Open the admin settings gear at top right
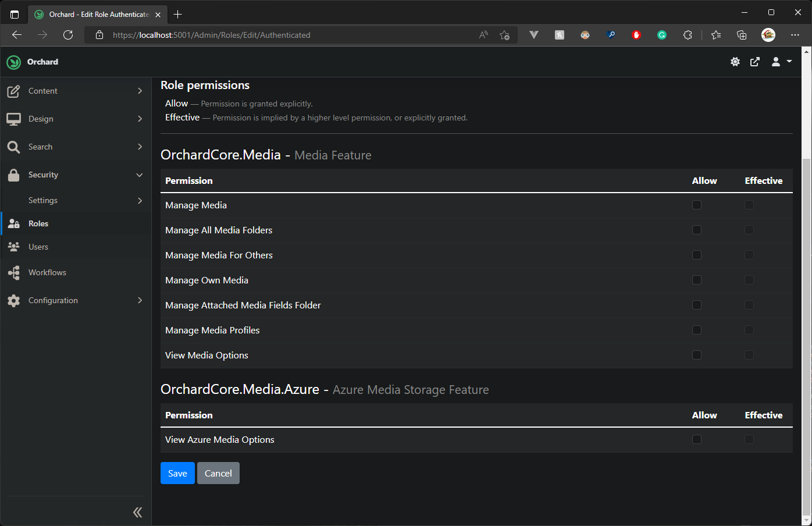Screen dimensions: 812x526 point(735,61)
